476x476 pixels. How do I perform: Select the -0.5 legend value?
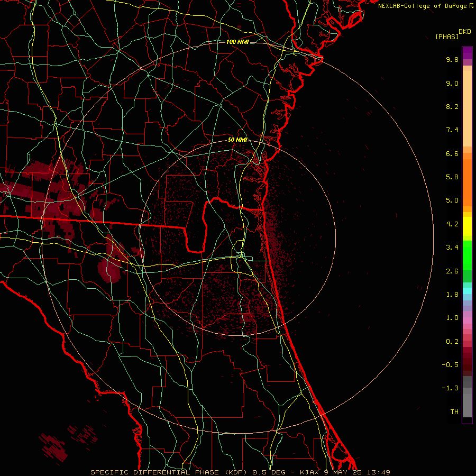[450, 365]
